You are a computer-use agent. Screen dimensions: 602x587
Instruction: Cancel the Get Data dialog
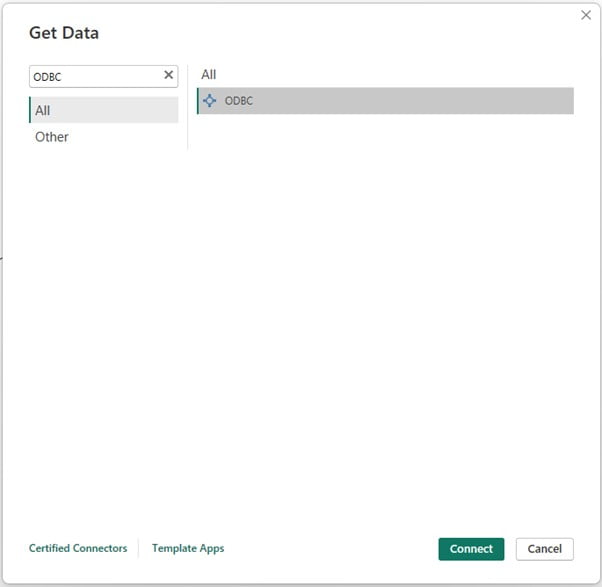click(544, 548)
